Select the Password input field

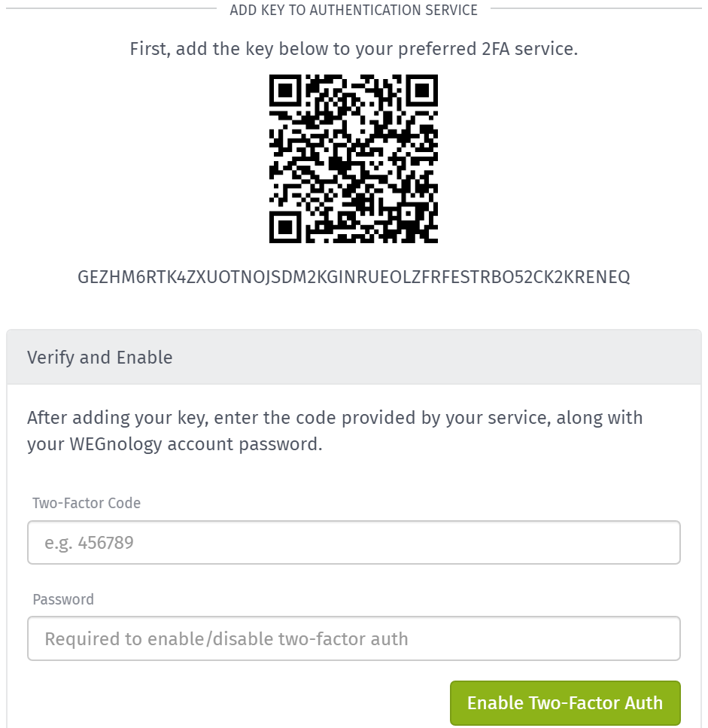(x=354, y=638)
